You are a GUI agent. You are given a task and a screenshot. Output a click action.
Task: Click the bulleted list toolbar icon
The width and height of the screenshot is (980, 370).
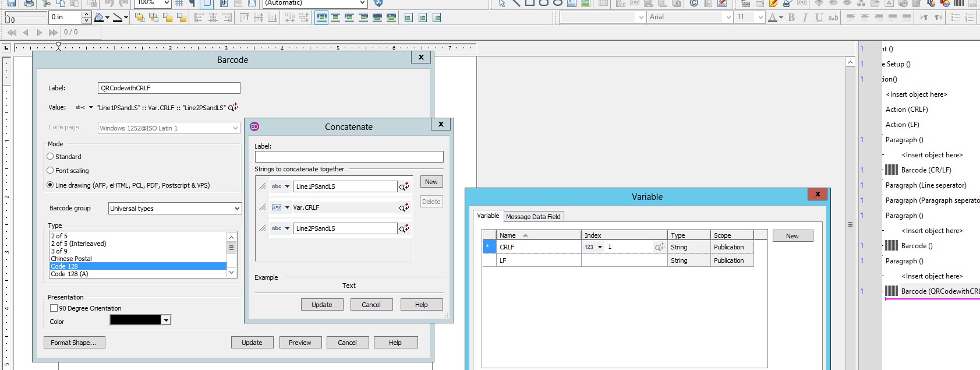click(x=955, y=17)
